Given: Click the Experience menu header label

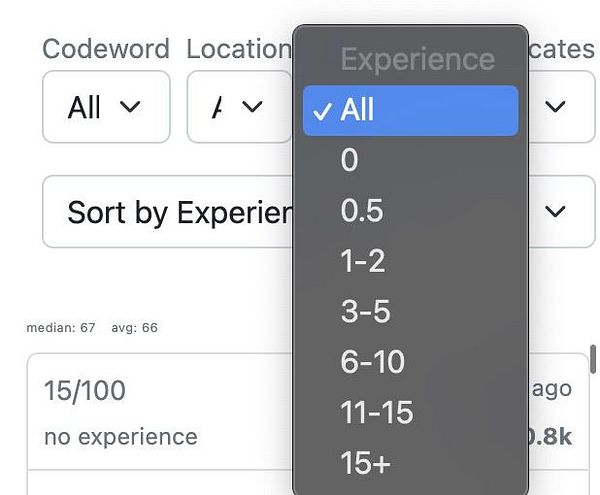Looking at the screenshot, I should [418, 59].
